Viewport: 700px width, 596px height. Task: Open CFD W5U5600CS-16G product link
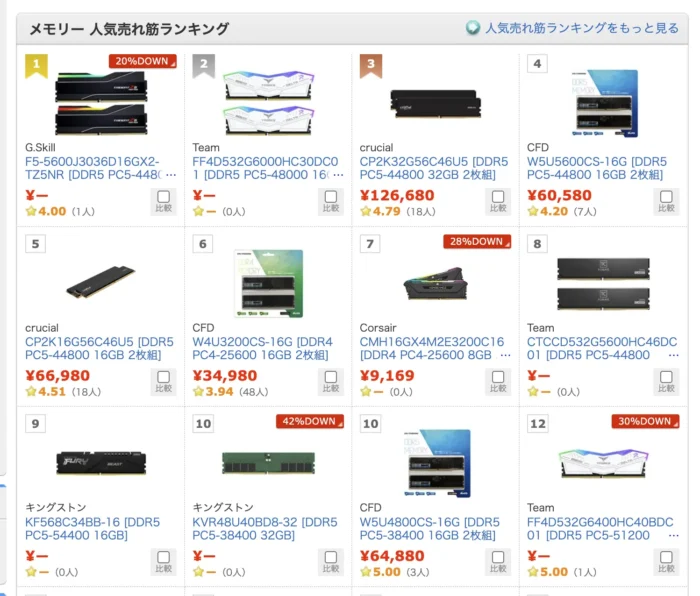coord(597,168)
